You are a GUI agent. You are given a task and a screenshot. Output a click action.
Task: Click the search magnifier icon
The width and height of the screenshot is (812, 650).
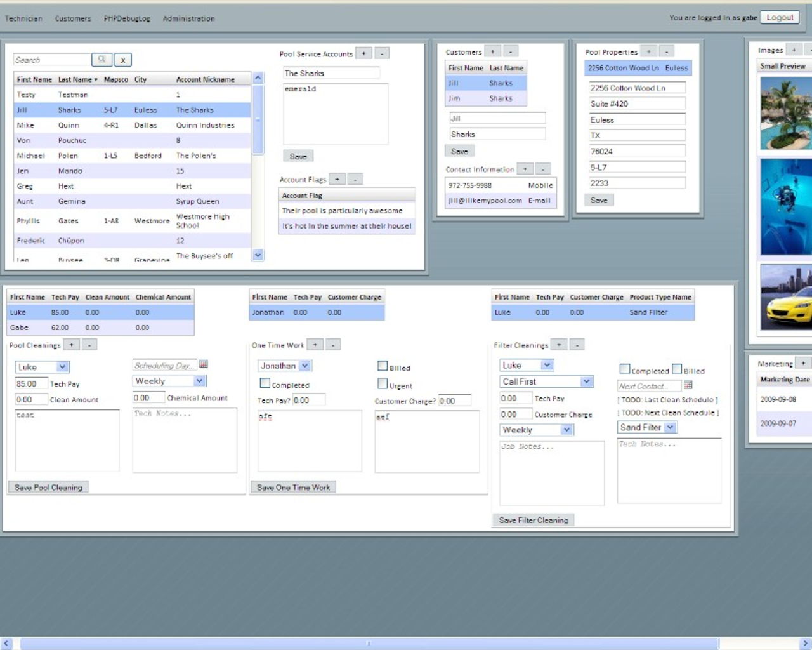pos(101,60)
